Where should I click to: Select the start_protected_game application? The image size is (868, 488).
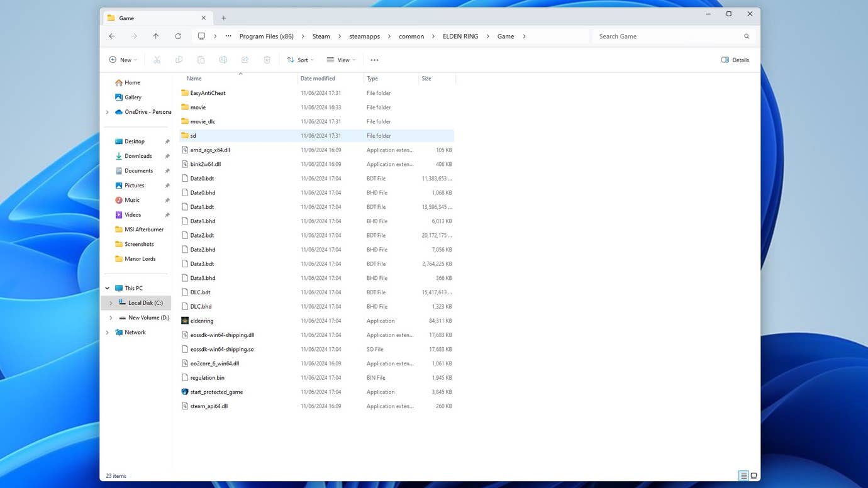216,392
